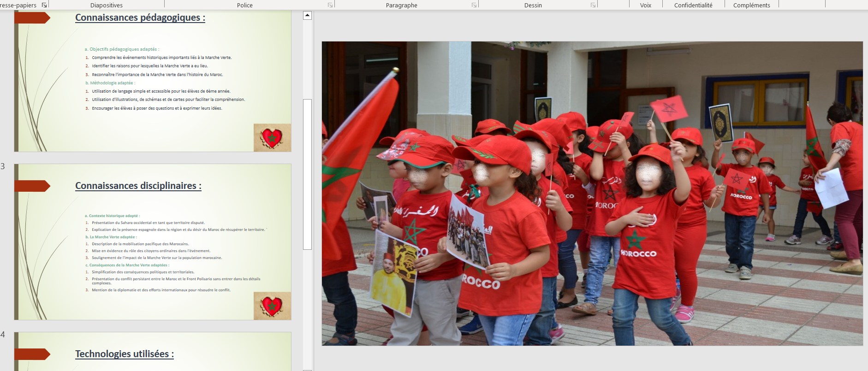This screenshot has height=371, width=868.
Task: Click the Compléments ribbon group label
Action: tap(751, 5)
